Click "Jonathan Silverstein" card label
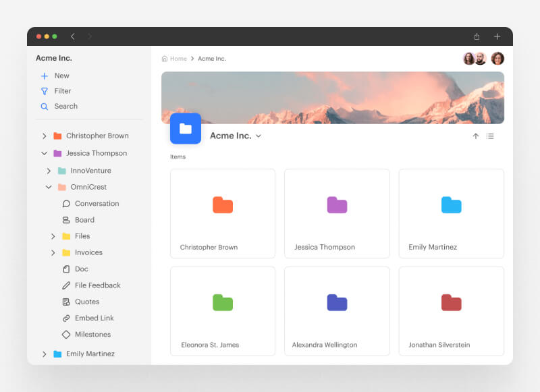The width and height of the screenshot is (540, 392). [439, 345]
